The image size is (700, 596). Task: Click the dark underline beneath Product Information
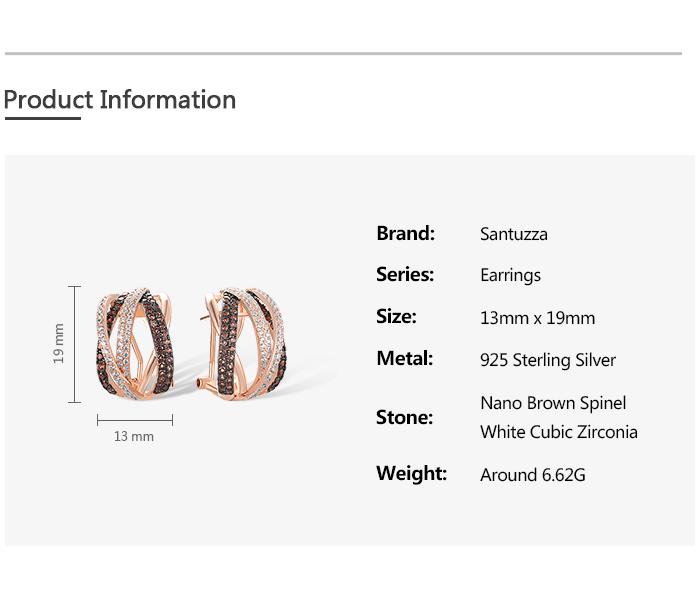coord(42,118)
